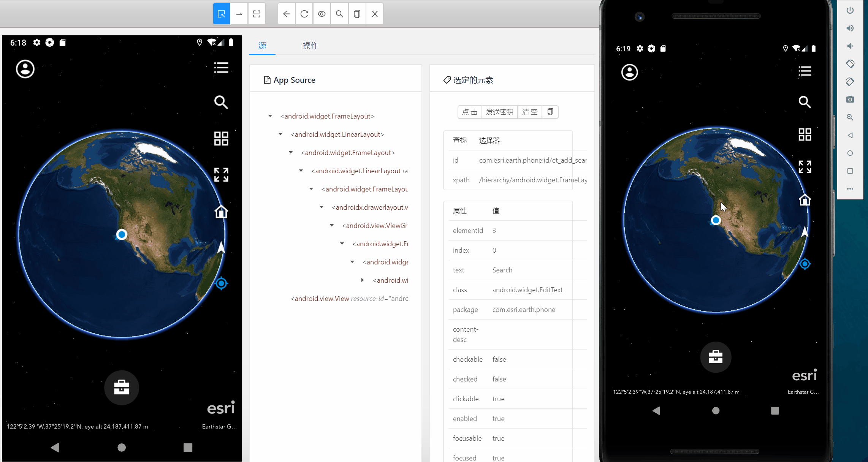
Task: Tap the fullscreen icon on emulator phone
Action: [x=805, y=167]
